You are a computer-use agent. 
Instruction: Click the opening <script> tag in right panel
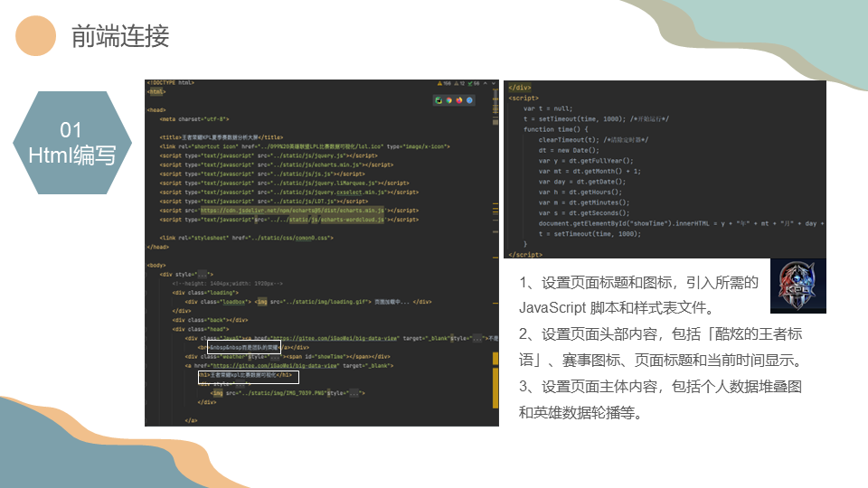524,98
